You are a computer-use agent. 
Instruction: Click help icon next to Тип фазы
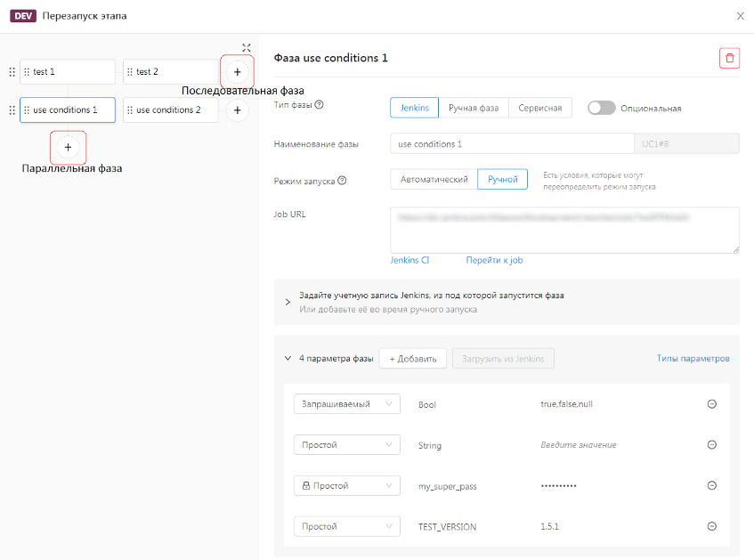tap(320, 105)
